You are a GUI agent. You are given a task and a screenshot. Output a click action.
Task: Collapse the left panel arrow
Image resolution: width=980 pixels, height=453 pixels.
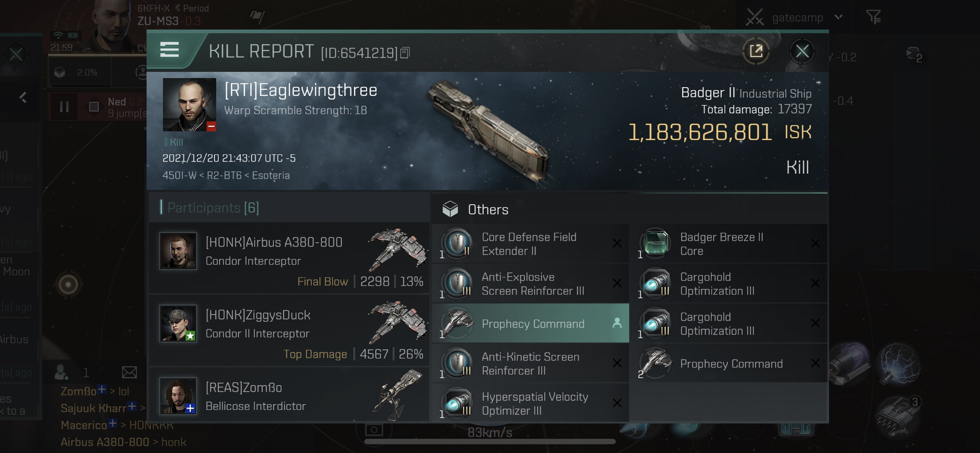coord(23,97)
